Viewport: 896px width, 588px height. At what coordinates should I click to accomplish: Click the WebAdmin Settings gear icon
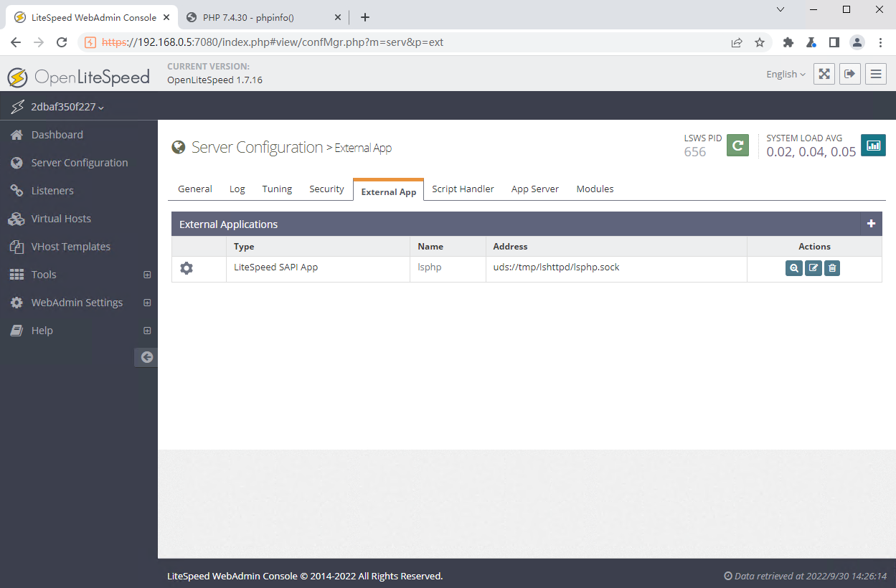(16, 303)
